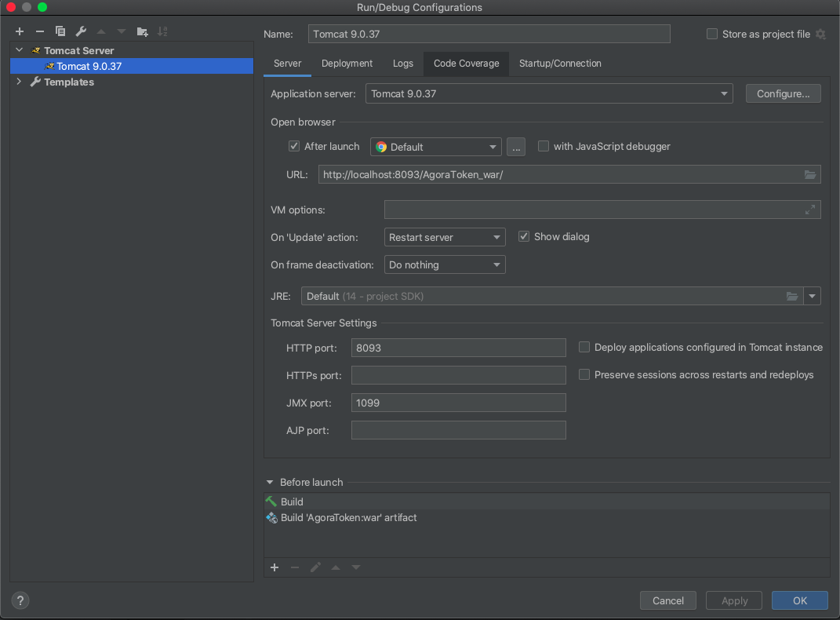Add a Before launch task
Viewport: 840px width, 620px height.
pyautogui.click(x=275, y=567)
